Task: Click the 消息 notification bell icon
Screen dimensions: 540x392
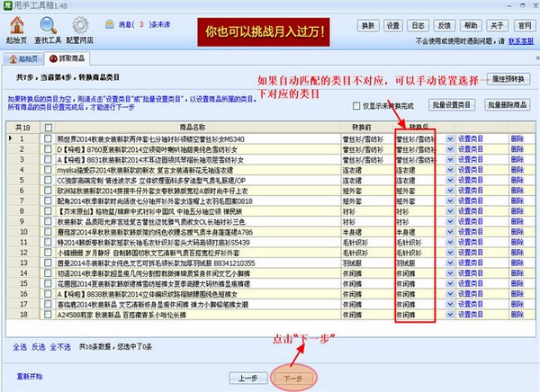Action: pos(109,24)
